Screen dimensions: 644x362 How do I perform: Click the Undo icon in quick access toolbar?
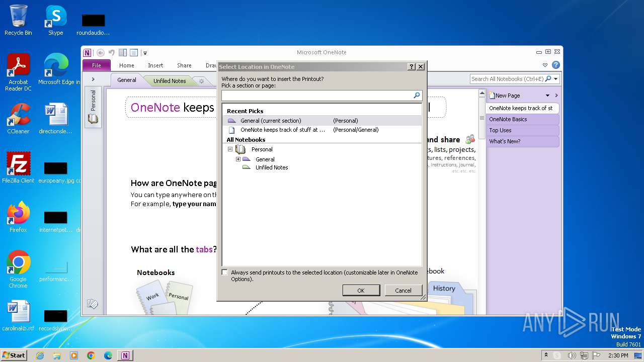[112, 52]
